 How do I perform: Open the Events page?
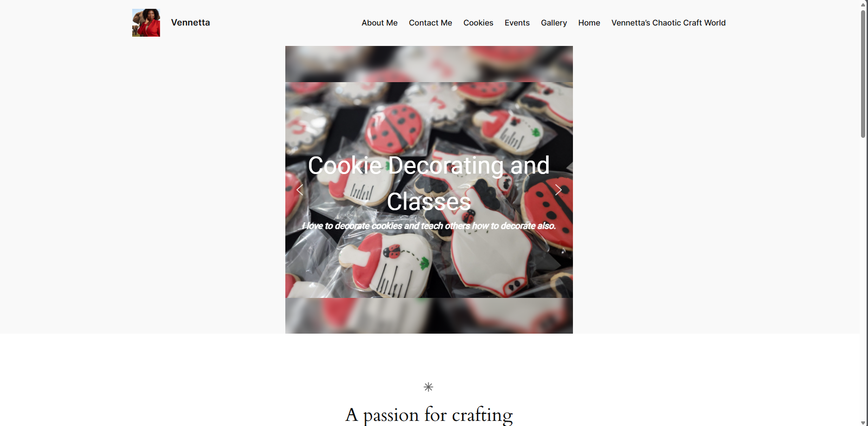[x=517, y=23]
